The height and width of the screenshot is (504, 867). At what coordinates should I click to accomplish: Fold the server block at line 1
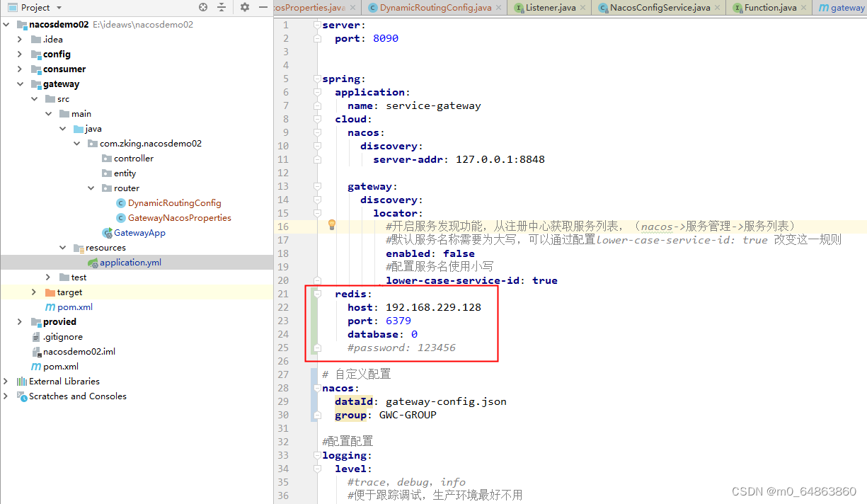click(x=318, y=25)
